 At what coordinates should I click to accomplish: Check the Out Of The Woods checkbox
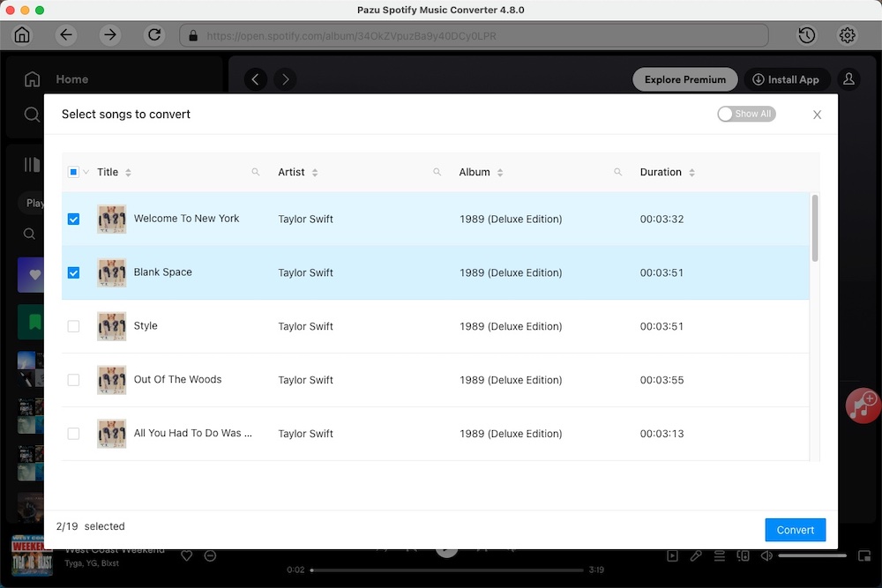pyautogui.click(x=73, y=380)
